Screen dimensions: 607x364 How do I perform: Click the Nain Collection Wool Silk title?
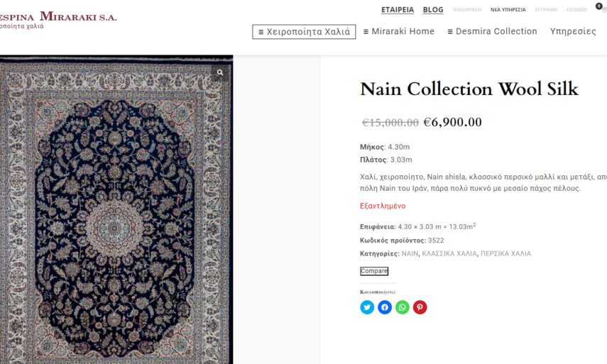click(x=469, y=89)
